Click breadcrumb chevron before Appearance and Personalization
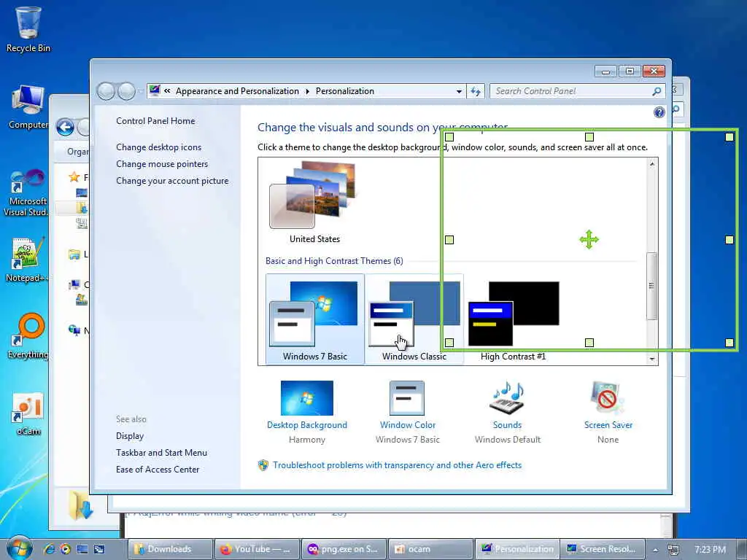Screen dimensions: 747x560 tap(167, 90)
